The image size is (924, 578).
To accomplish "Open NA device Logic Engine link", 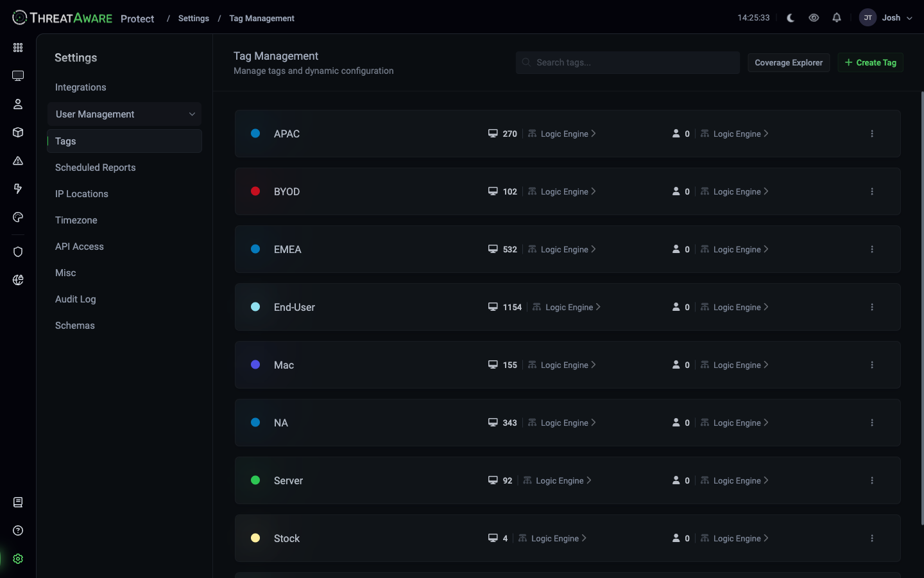I will [x=561, y=423].
